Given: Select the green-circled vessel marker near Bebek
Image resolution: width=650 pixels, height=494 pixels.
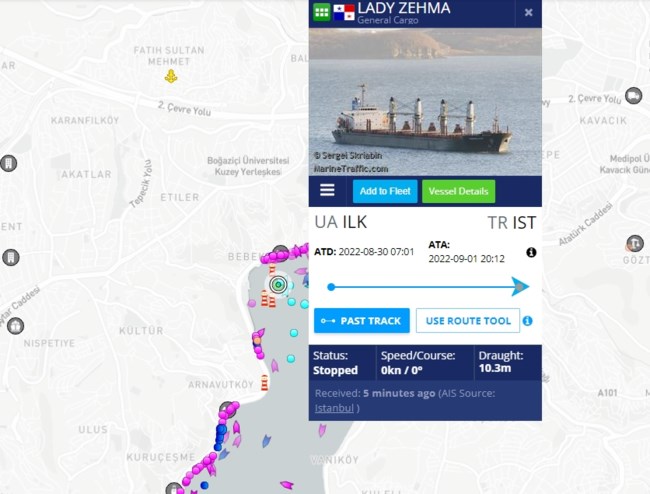Looking at the screenshot, I should [278, 284].
